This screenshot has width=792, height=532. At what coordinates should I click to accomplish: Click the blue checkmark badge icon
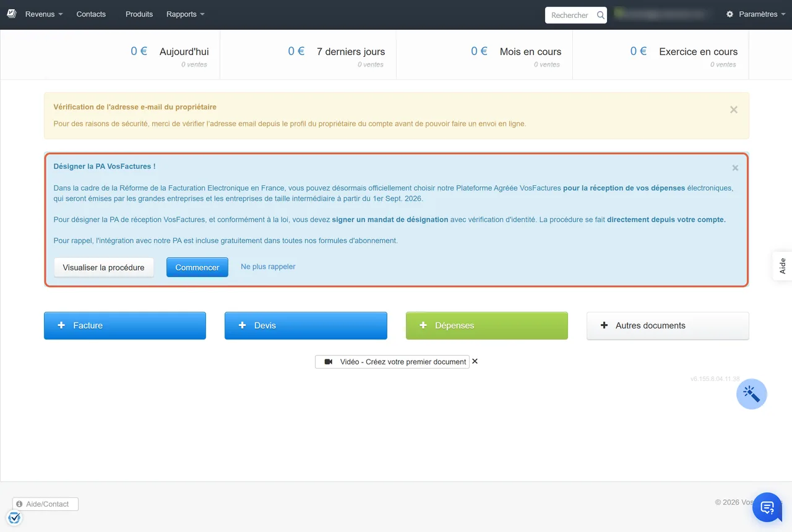coord(14,518)
